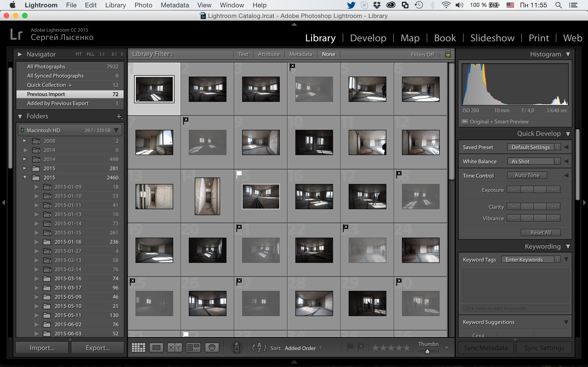Switch to Loupe view icon
The width and height of the screenshot is (588, 367).
156,348
